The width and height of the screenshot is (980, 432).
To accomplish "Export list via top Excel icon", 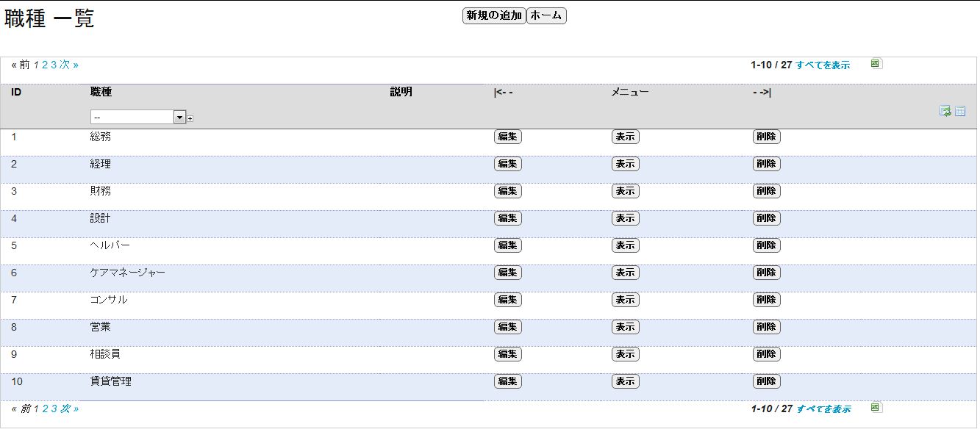I will tap(876, 64).
